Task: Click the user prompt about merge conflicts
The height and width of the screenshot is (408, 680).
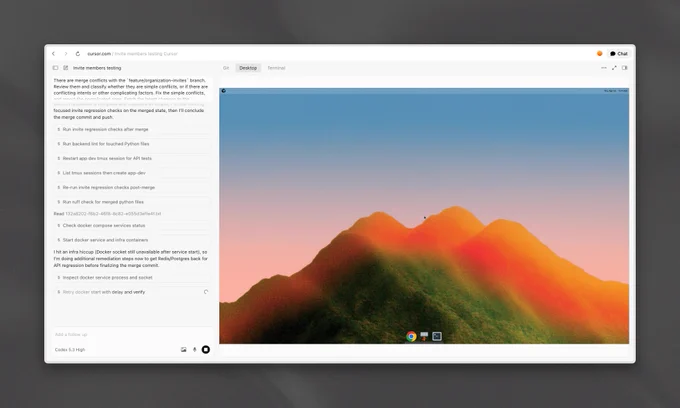Action: (x=131, y=89)
